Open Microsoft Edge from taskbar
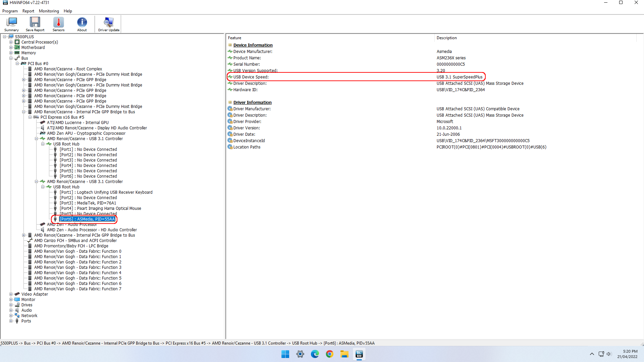 [315, 354]
